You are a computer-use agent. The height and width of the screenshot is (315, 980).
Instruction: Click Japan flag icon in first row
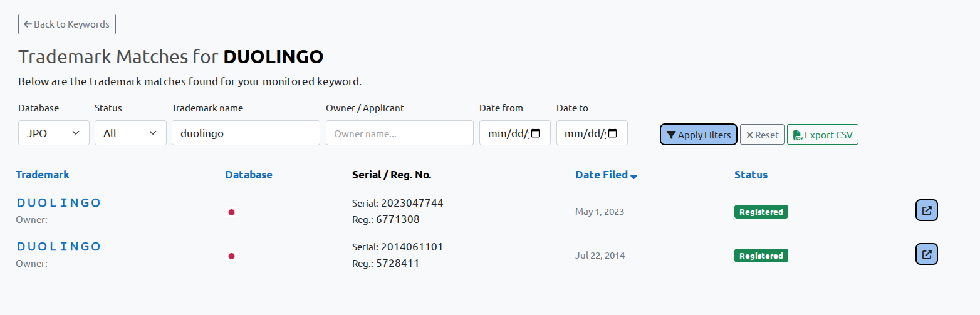pos(231,212)
